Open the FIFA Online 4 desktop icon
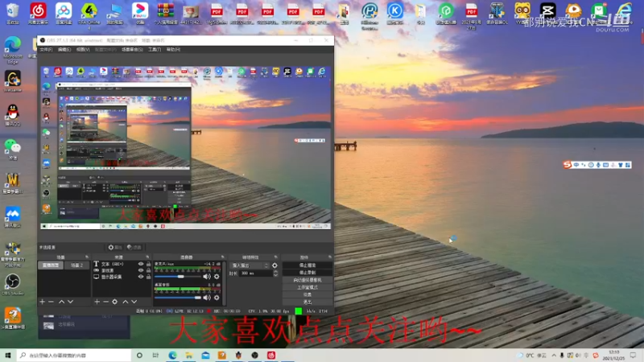The height and width of the screenshot is (362, 644). 89,14
